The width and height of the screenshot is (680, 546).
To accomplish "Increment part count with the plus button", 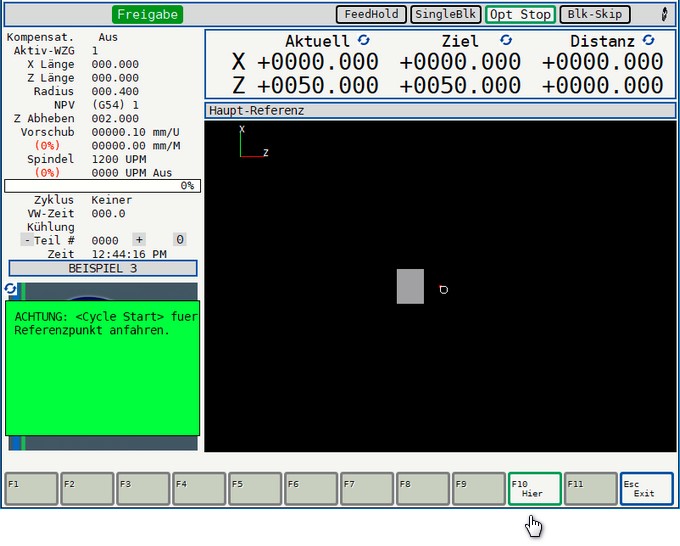I will tap(139, 240).
